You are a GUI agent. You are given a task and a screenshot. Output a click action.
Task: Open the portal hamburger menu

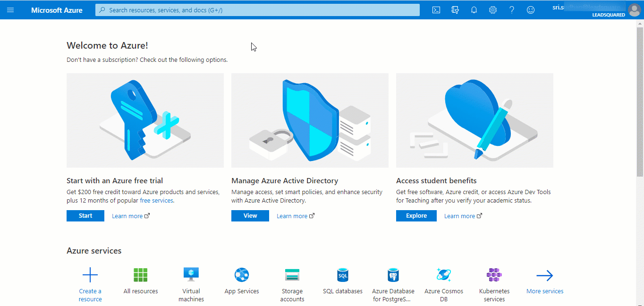point(10,10)
